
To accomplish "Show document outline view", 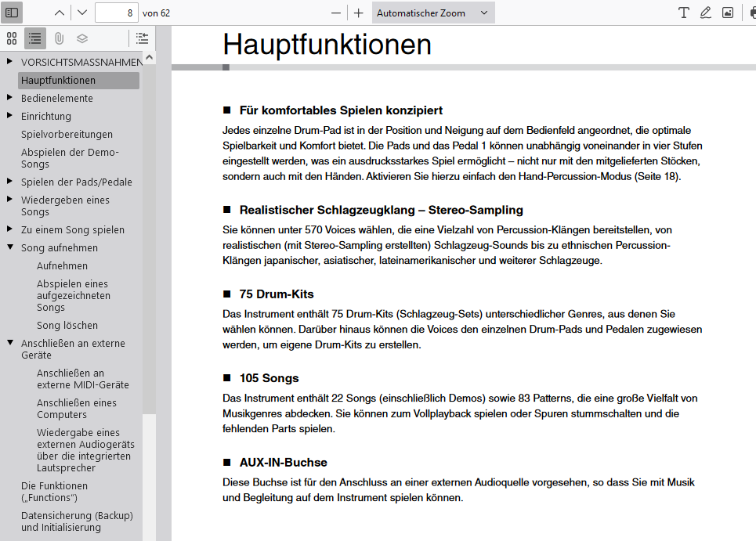I will click(34, 38).
